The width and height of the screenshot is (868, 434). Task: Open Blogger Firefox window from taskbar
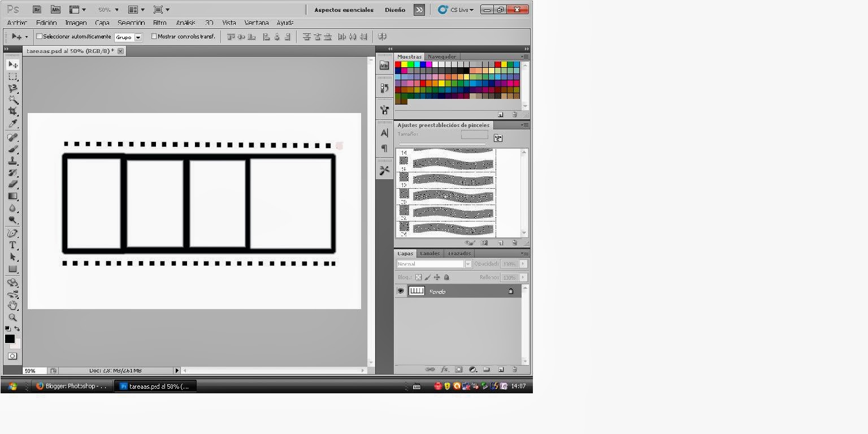(72, 386)
